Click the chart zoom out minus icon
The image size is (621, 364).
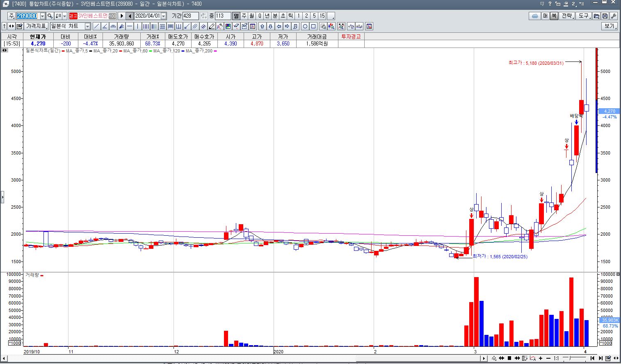[x=548, y=358]
